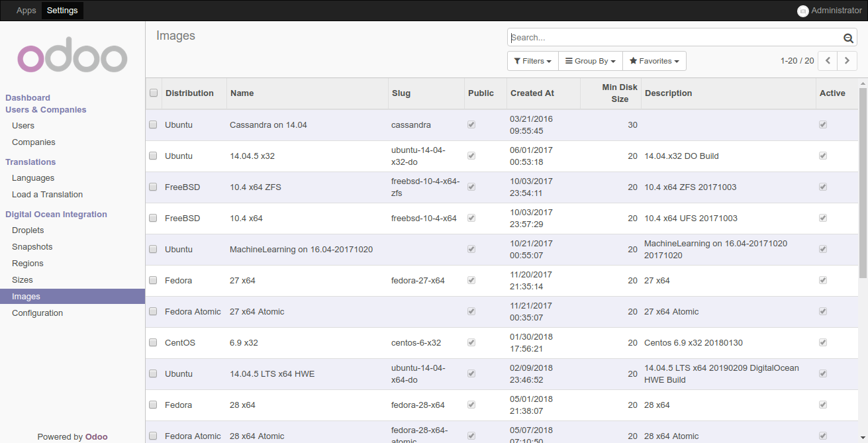Check the Fedora 27 x64 row checkbox
Image resolution: width=868 pixels, height=443 pixels.
tap(153, 280)
